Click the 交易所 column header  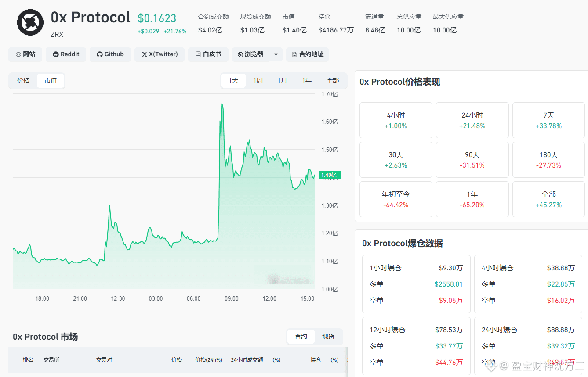pos(51,360)
